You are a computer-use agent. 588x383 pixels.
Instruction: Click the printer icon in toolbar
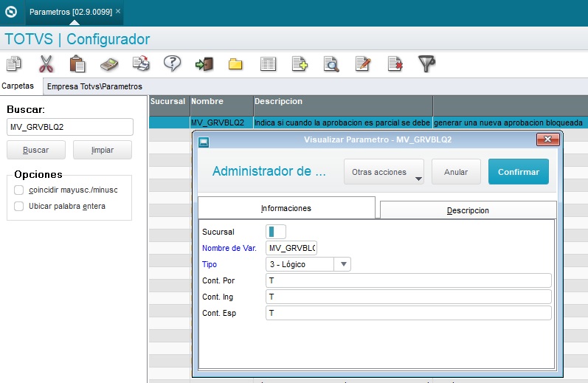[x=141, y=63]
